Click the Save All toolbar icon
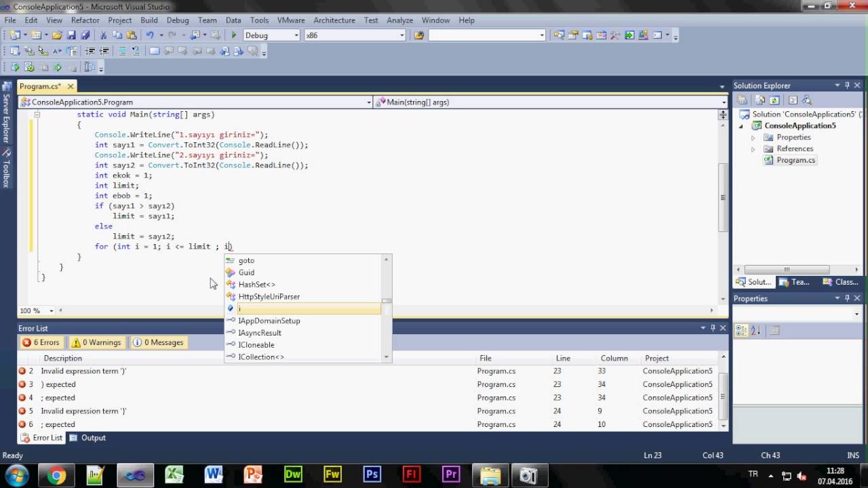This screenshot has width=868, height=488. 85,35
